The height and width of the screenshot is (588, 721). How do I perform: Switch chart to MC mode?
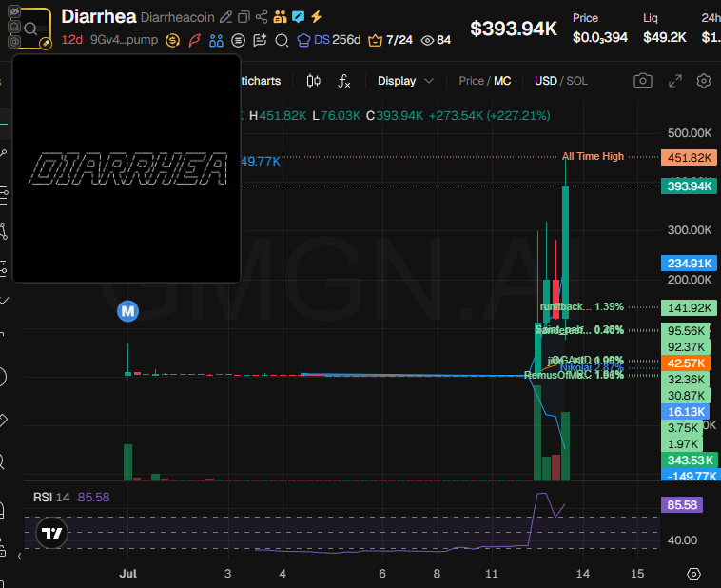click(x=502, y=81)
